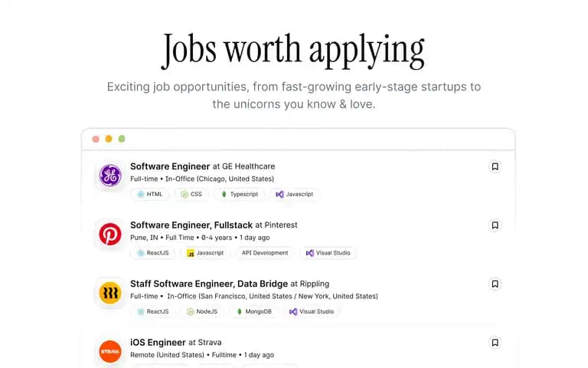588x368 pixels.
Task: Select the MongoDB skill tag
Action: click(x=254, y=311)
